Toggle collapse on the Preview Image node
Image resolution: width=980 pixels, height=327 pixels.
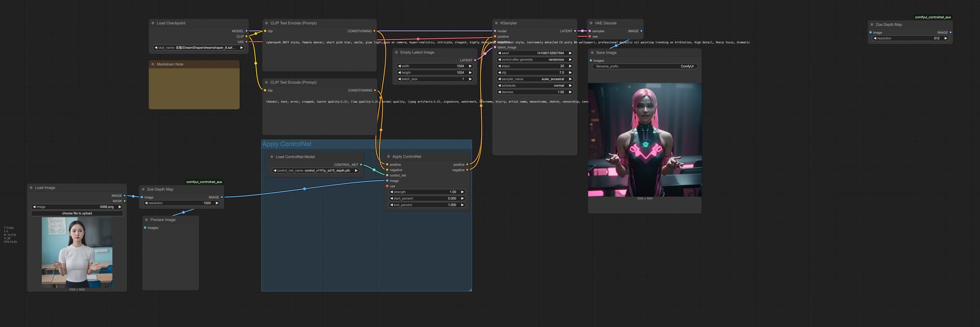point(146,220)
